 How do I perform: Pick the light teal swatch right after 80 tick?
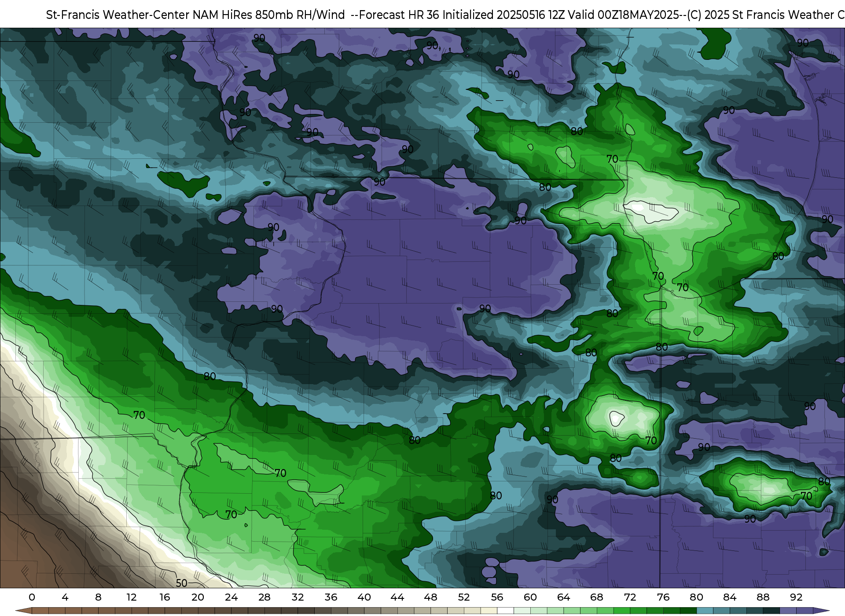pyautogui.click(x=705, y=611)
